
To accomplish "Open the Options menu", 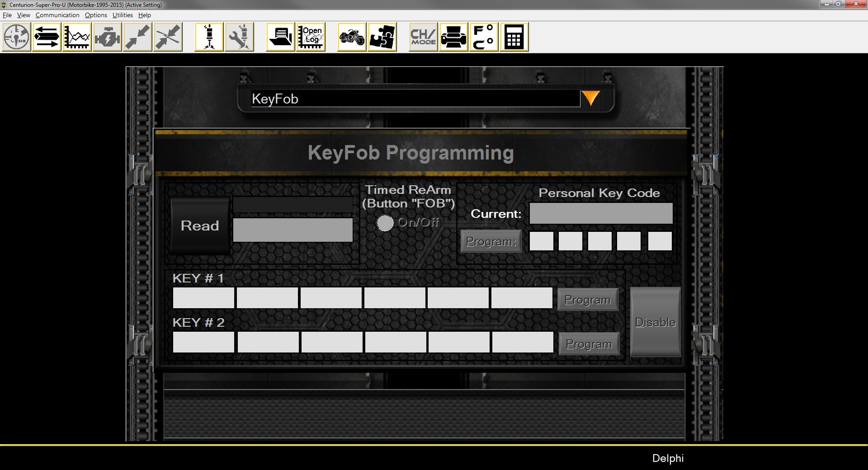I will (96, 15).
